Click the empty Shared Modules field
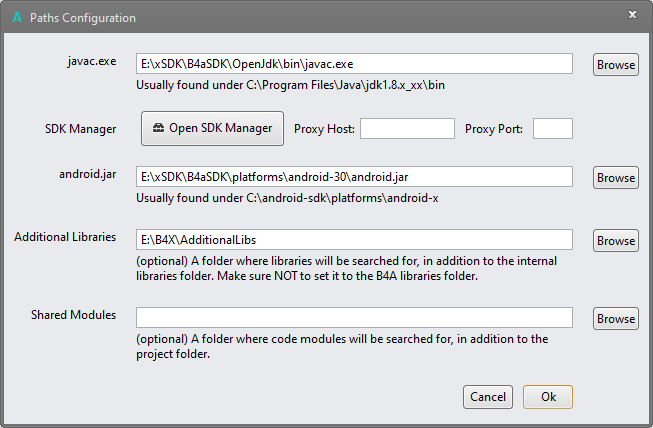 pos(354,318)
